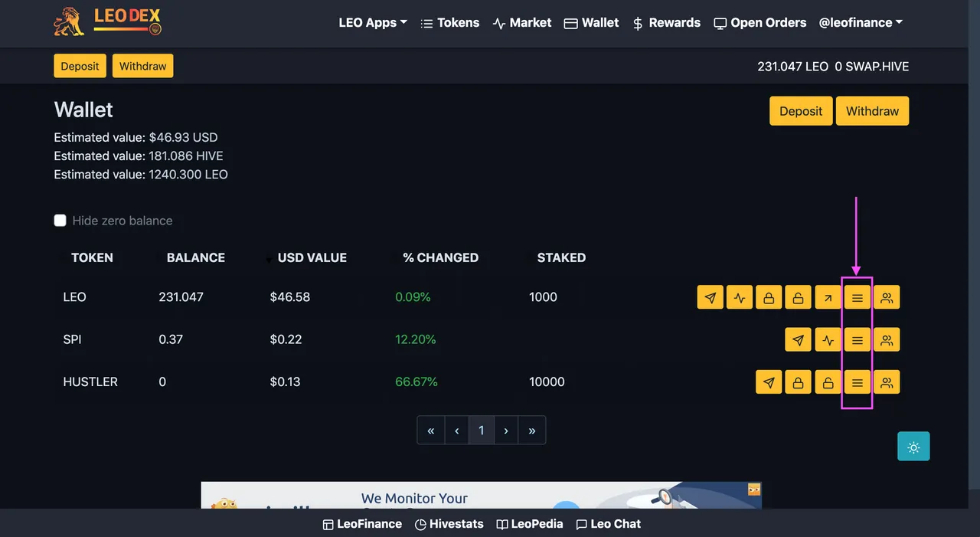Screen dimensions: 980x537
Task: Select page 1 in pagination
Action: coord(482,431)
